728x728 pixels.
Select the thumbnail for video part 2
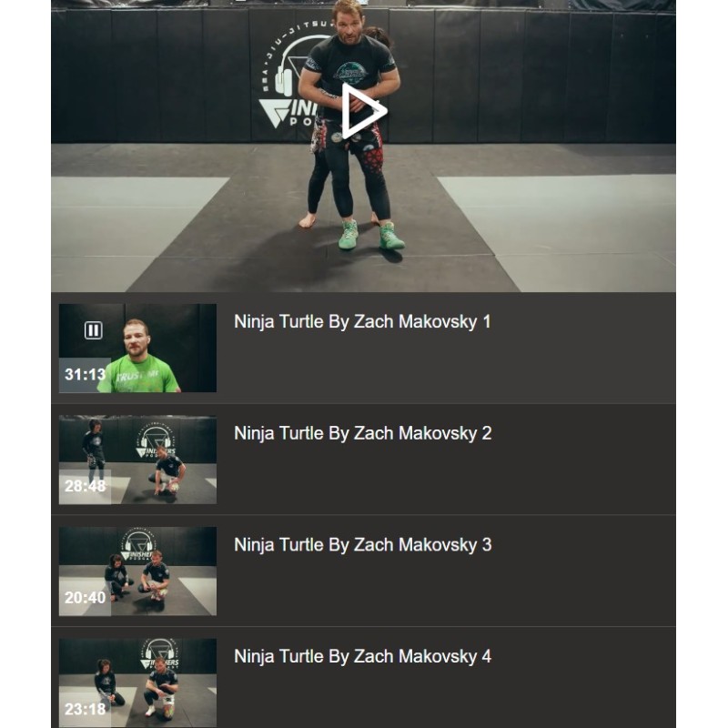click(137, 460)
